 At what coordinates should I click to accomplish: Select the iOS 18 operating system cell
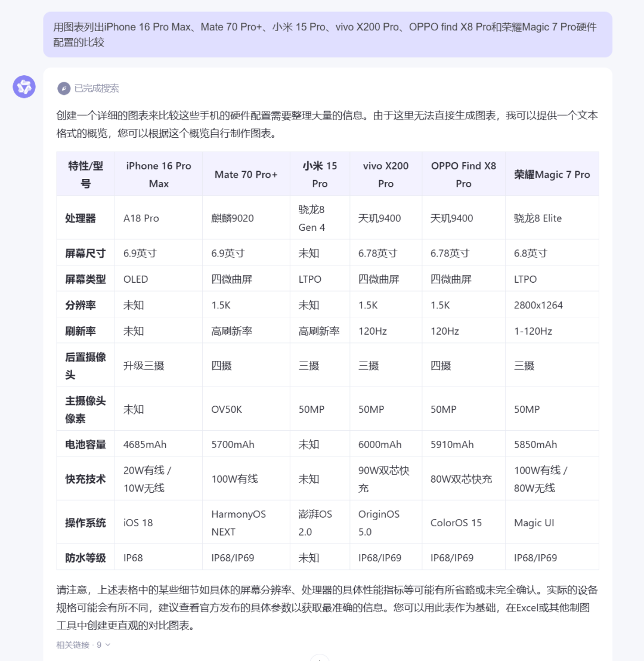[159, 523]
